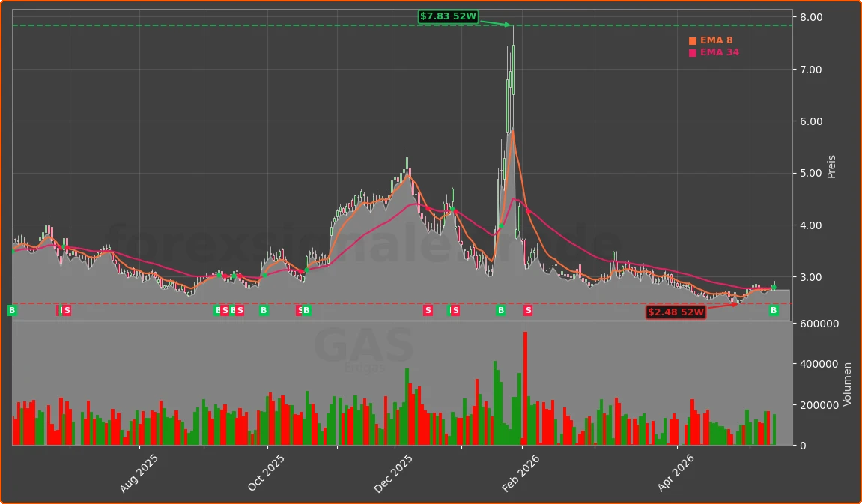Click the 400000 volume axis label
This screenshot has width=862, height=504.
[819, 365]
